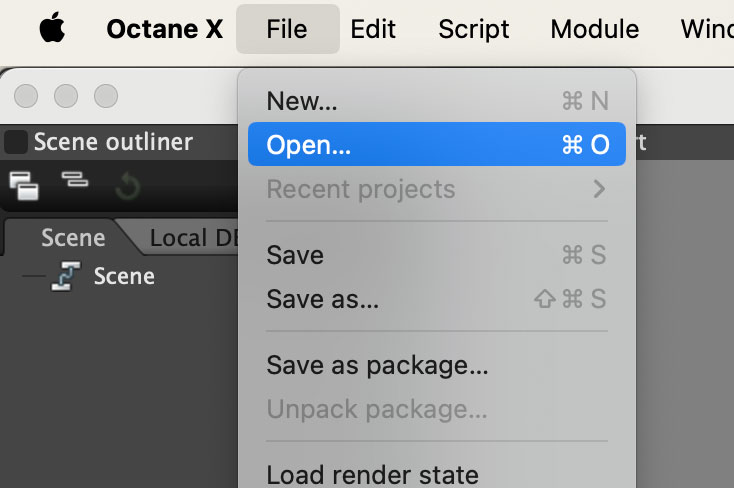Click Save as package... menu item
This screenshot has width=734, height=488.
(x=377, y=365)
